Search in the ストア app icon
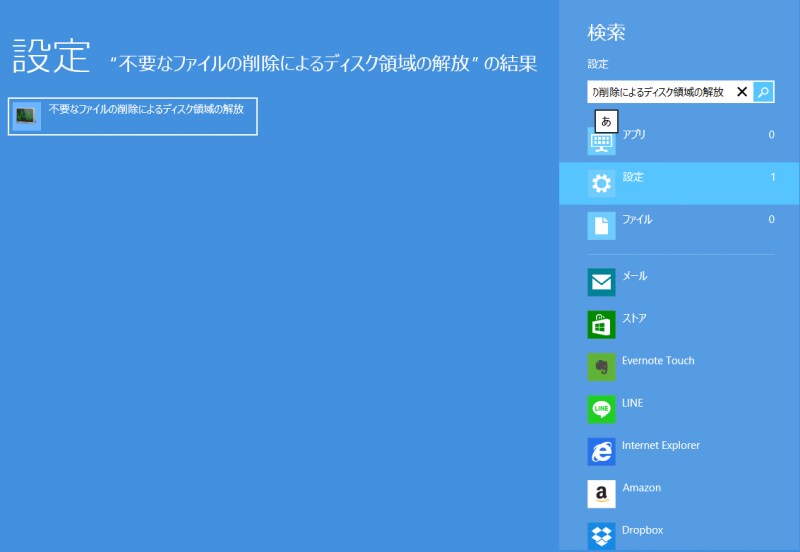Screen dimensions: 800x552 tap(602, 324)
